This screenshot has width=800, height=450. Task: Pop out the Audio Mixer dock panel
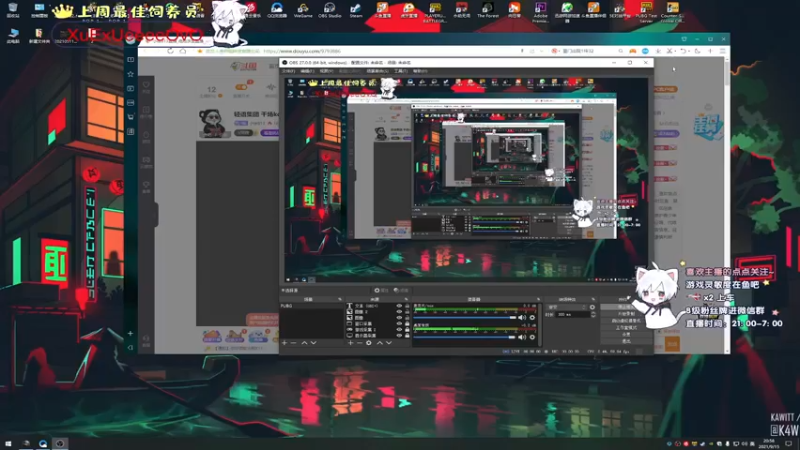(x=538, y=299)
